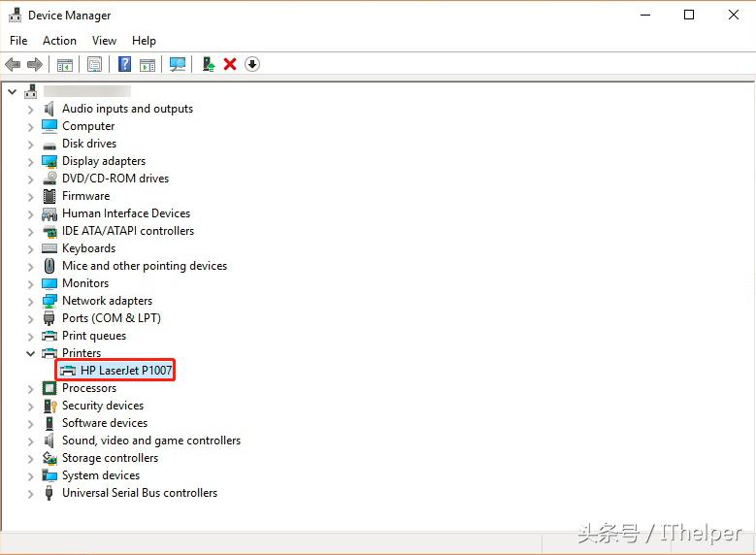Scan for hardware changes monitor icon
This screenshot has width=756, height=555.
[178, 64]
